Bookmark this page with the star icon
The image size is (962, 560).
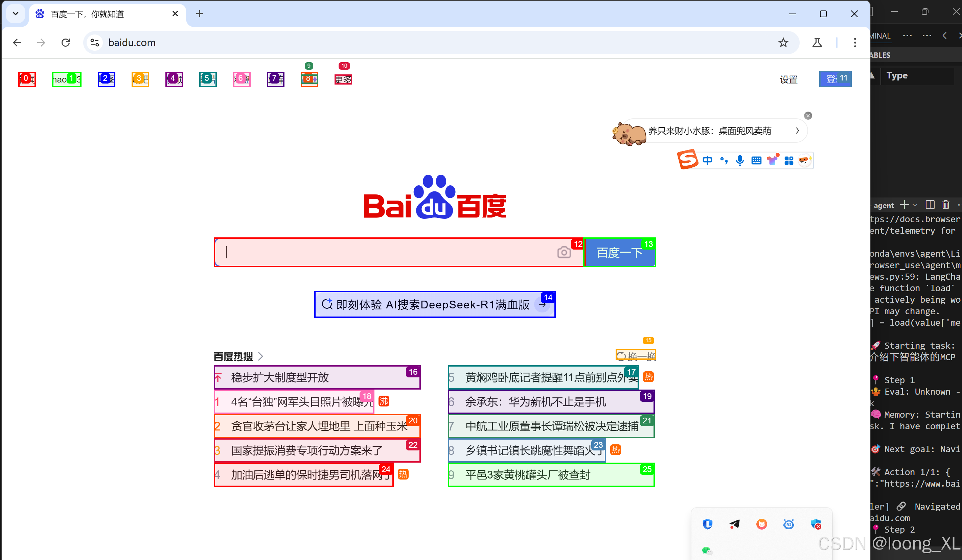783,42
